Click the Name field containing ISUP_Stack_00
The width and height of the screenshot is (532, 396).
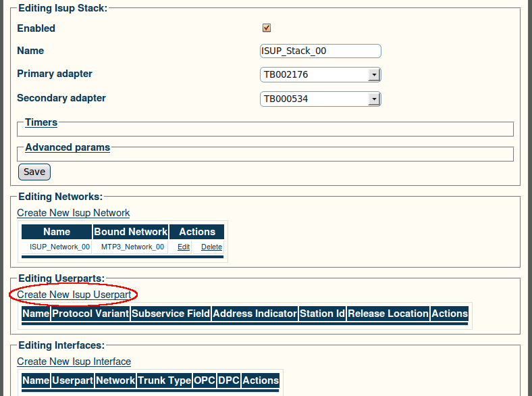point(320,51)
